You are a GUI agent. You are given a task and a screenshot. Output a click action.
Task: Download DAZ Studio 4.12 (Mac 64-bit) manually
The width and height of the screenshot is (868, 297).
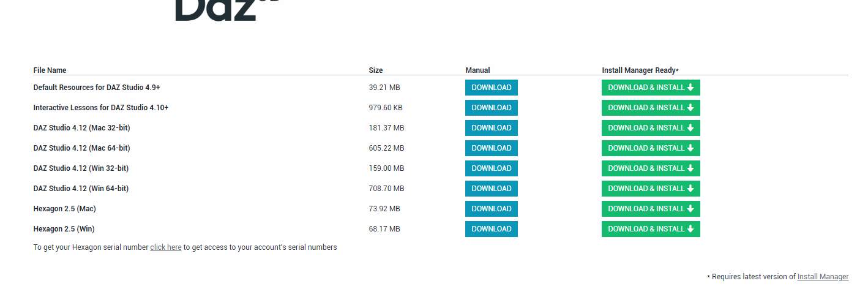[492, 148]
